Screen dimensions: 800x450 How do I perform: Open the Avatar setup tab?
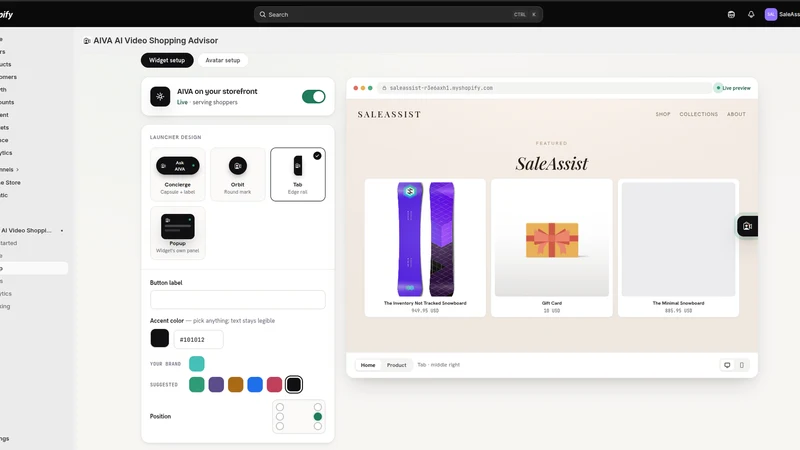[x=222, y=60]
